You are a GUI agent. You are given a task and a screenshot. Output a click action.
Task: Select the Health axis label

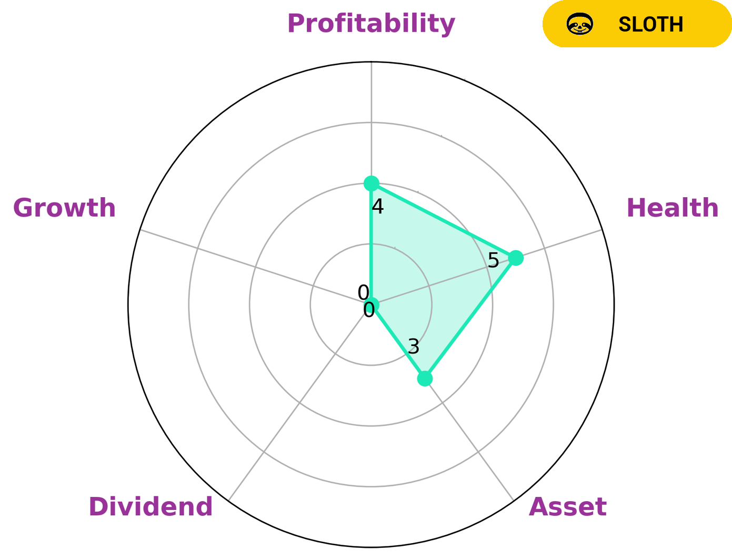(x=672, y=208)
